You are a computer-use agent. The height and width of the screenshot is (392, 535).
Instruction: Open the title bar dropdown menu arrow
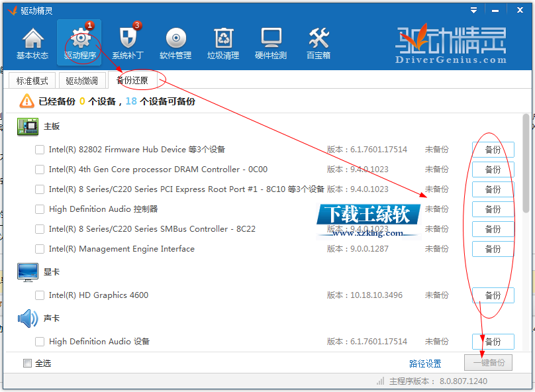point(473,10)
